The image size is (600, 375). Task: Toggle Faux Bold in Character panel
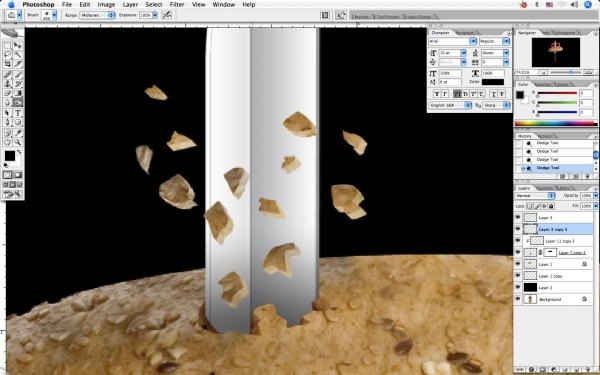coord(437,94)
